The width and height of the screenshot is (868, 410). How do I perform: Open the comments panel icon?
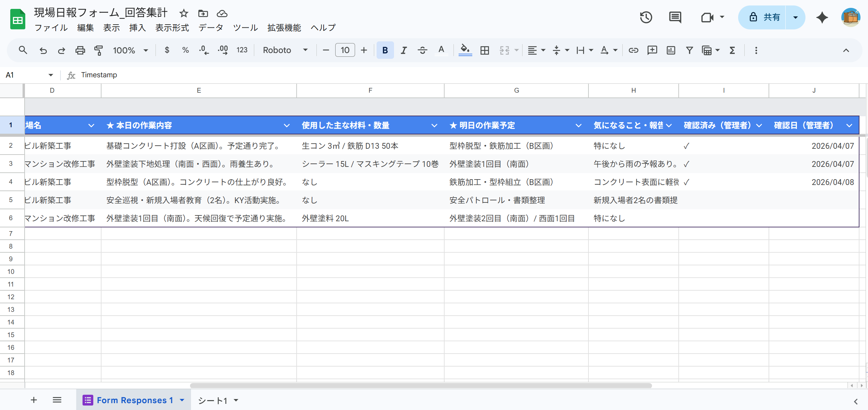click(675, 17)
